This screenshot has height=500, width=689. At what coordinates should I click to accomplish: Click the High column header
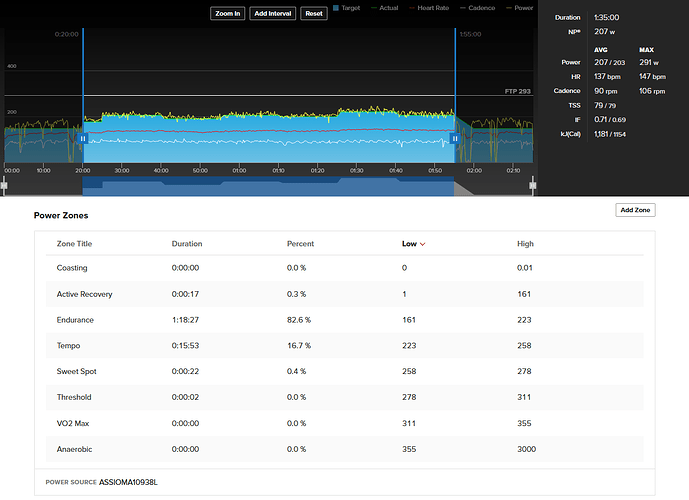coord(525,244)
